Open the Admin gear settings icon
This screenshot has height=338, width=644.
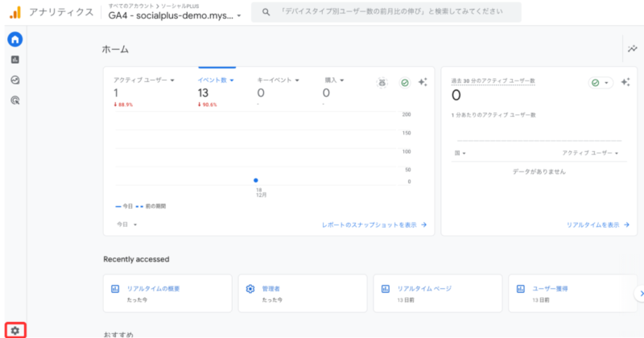click(15, 330)
